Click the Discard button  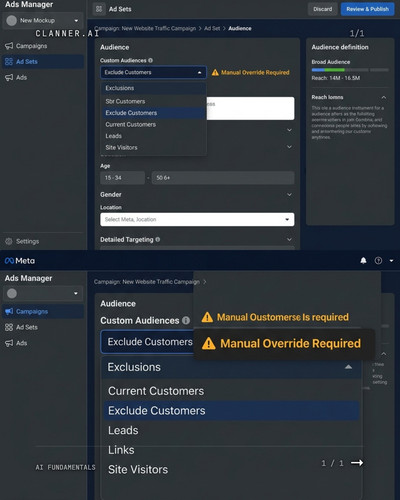tap(323, 9)
